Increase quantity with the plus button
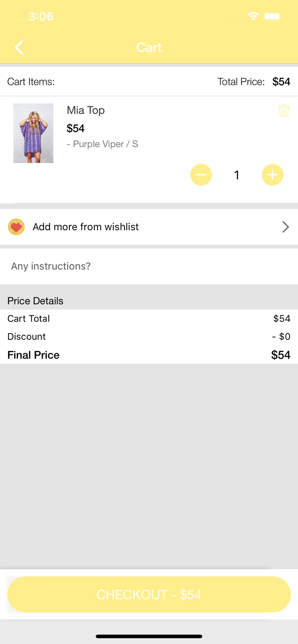The image size is (298, 644). [273, 175]
